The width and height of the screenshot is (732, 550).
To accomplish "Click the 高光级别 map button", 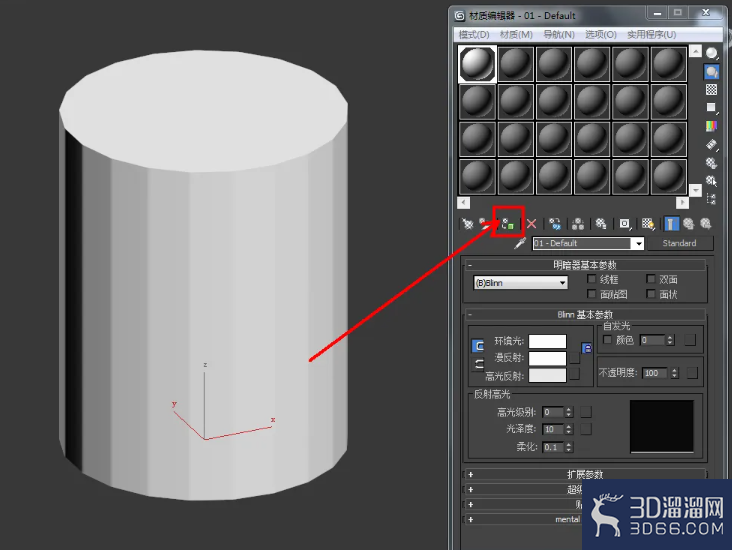I will (x=586, y=412).
